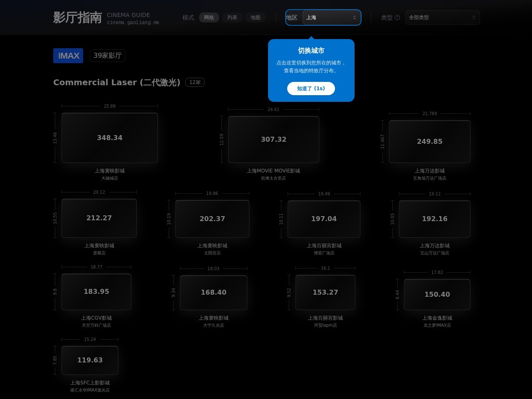Click the CINEMA GUIDE subtitle text

(128, 15)
